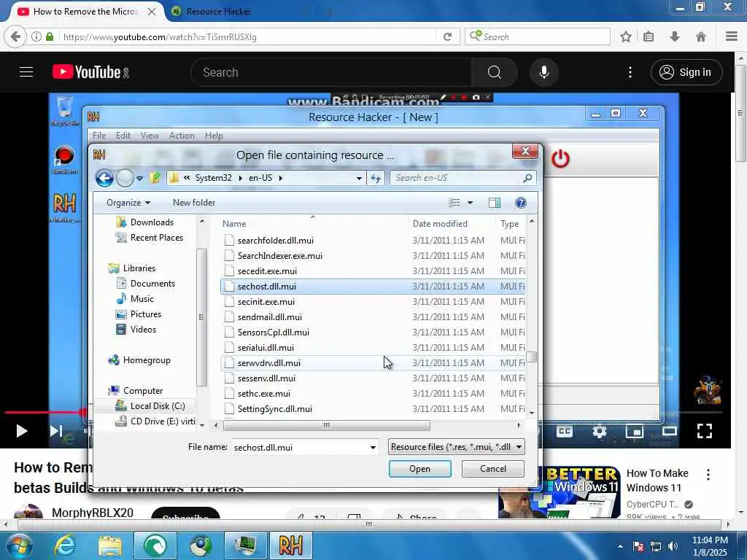Click the Sign in button
The width and height of the screenshot is (747, 560).
[x=686, y=72]
